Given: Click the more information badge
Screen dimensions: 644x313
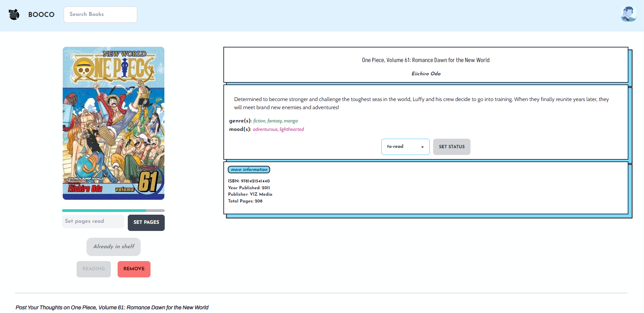Looking at the screenshot, I should (249, 170).
